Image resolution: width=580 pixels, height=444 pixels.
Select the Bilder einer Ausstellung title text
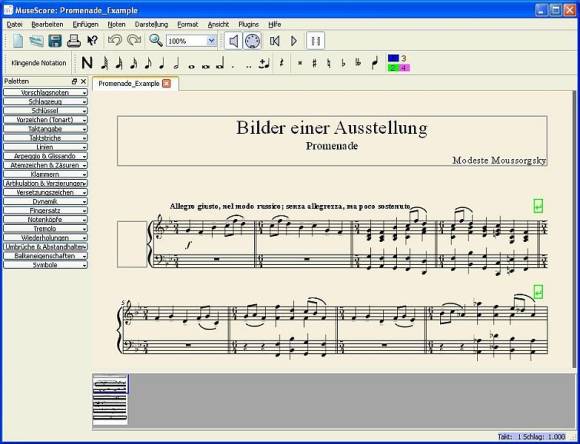[x=331, y=128]
